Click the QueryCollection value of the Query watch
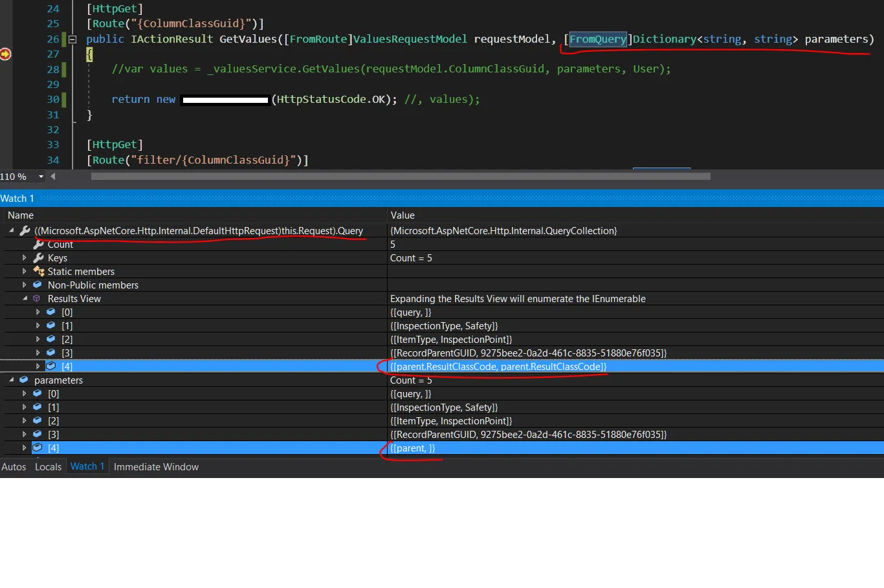The width and height of the screenshot is (884, 588). pyautogui.click(x=503, y=231)
